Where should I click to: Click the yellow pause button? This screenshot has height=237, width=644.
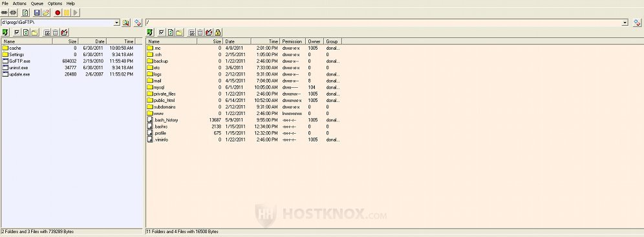[x=67, y=13]
